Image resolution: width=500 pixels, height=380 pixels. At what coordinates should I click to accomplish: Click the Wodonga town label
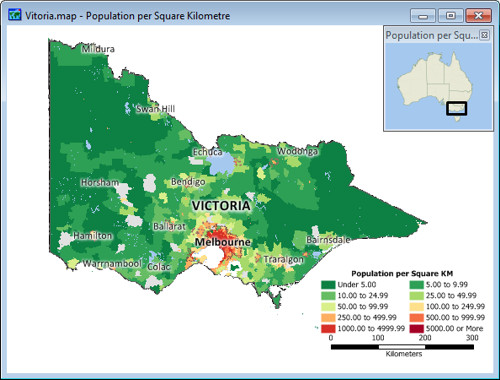coord(297,151)
